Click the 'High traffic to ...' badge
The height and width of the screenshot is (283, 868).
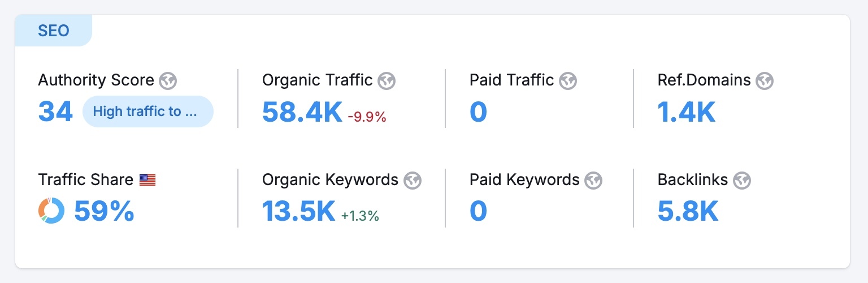147,112
